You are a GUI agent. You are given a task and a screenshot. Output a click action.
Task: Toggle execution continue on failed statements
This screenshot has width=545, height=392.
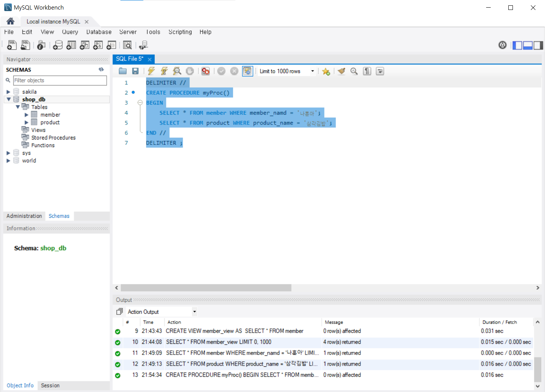tap(206, 71)
